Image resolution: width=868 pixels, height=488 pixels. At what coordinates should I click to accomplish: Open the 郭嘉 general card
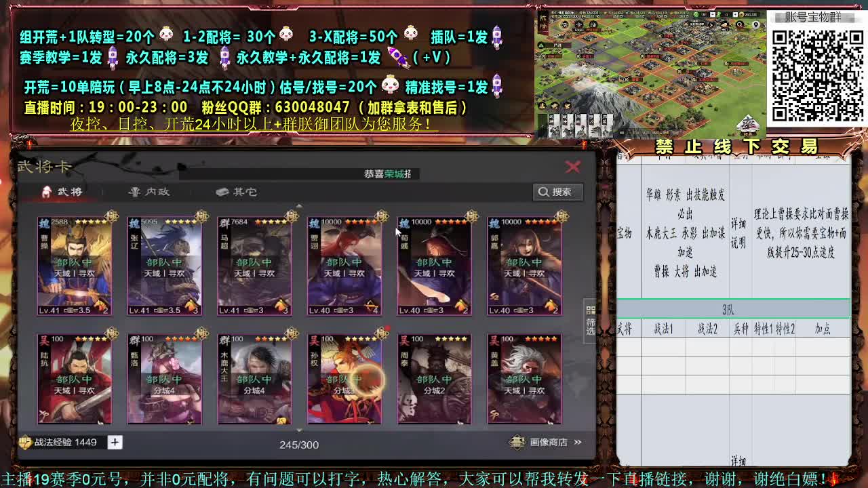tap(524, 266)
